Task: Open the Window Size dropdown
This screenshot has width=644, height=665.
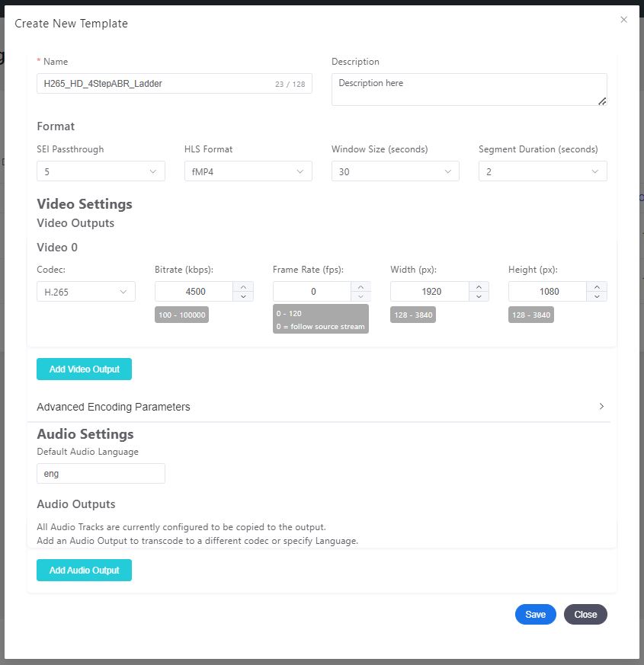Action: [x=395, y=171]
